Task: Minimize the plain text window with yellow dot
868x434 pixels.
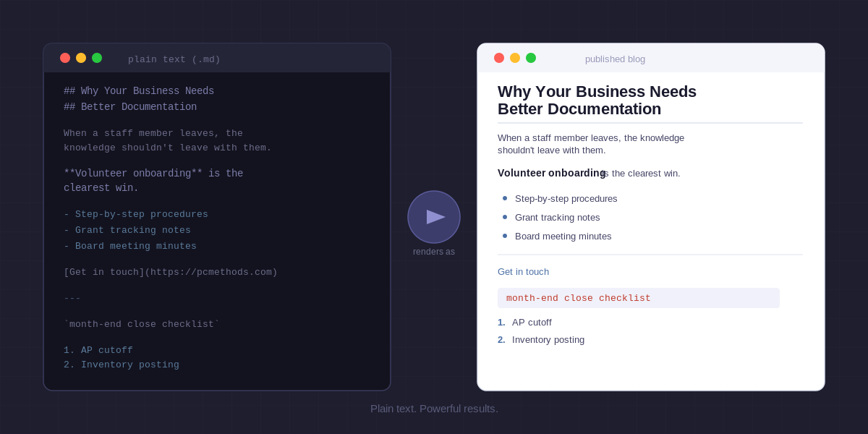Action: click(x=81, y=58)
